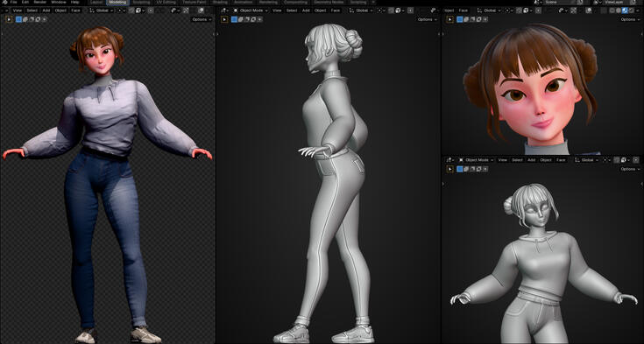The height and width of the screenshot is (344, 644).
Task: Choose 'Intersect selection' mode icon in the left viewport
Action: 44,19
